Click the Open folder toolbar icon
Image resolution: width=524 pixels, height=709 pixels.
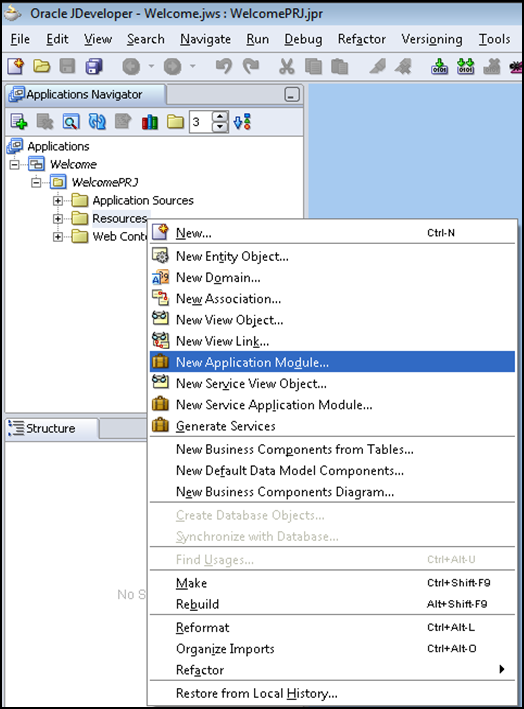point(42,66)
